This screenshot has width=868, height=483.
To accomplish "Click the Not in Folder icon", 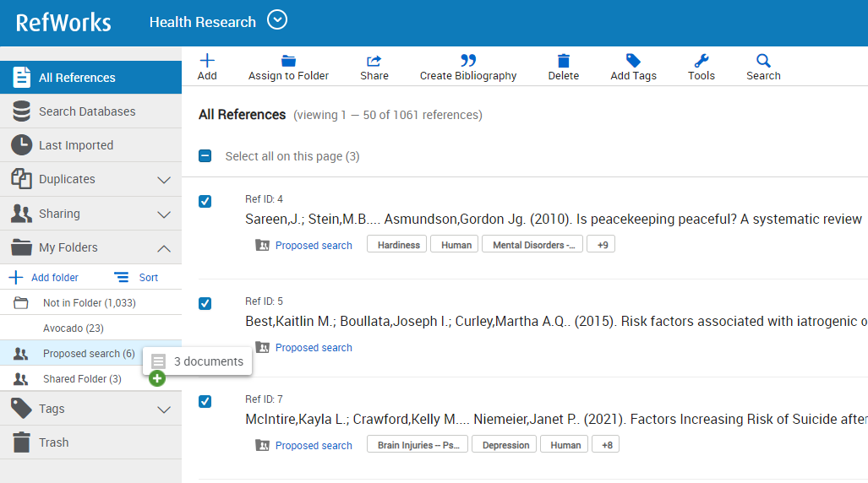I will pyautogui.click(x=21, y=302).
